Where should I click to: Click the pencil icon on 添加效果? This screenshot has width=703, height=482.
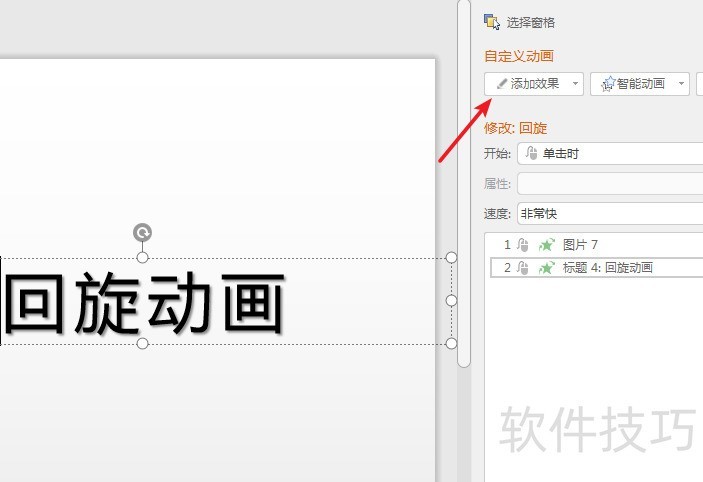pyautogui.click(x=502, y=84)
